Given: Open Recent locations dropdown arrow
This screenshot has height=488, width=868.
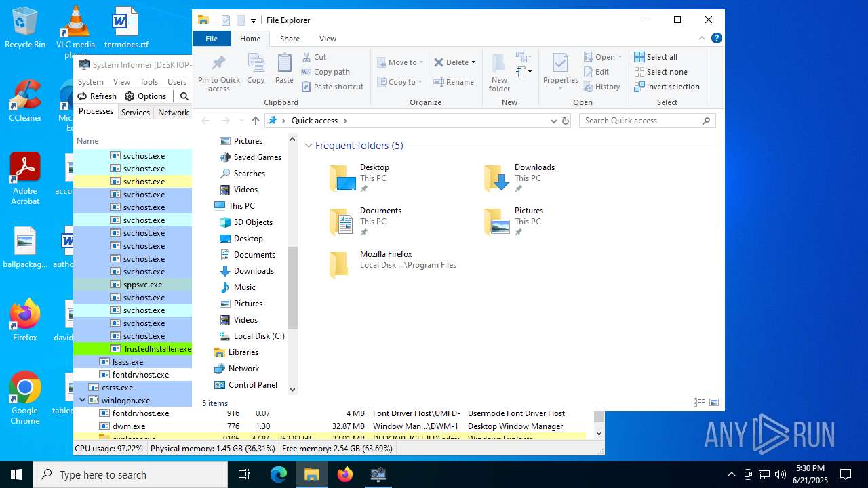Looking at the screenshot, I should 241,121.
